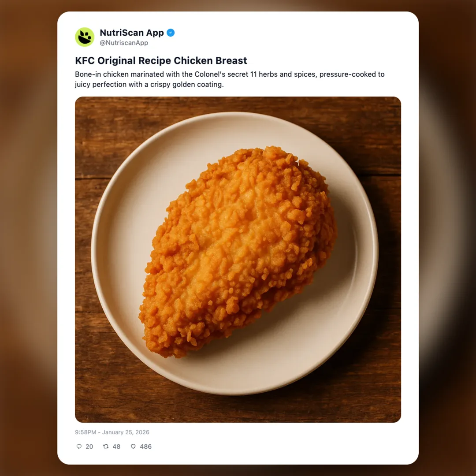Click the post timestamp text
Viewport: 476px width, 476px height.
click(x=112, y=432)
